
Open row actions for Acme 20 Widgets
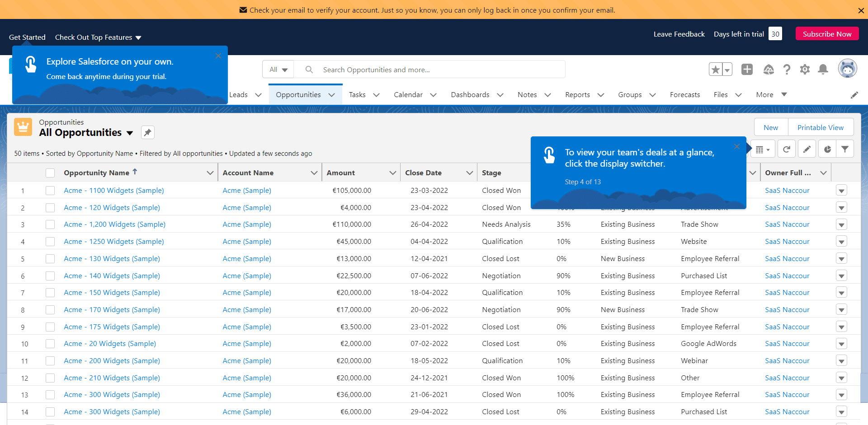pyautogui.click(x=841, y=344)
